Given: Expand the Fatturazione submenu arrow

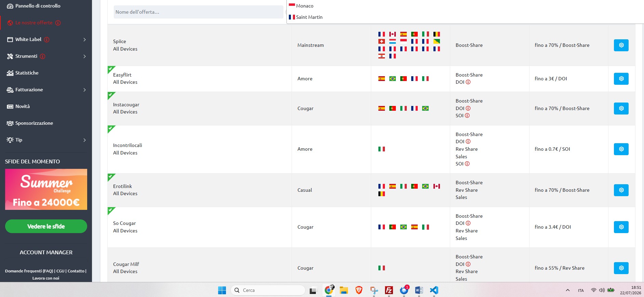Looking at the screenshot, I should (84, 90).
